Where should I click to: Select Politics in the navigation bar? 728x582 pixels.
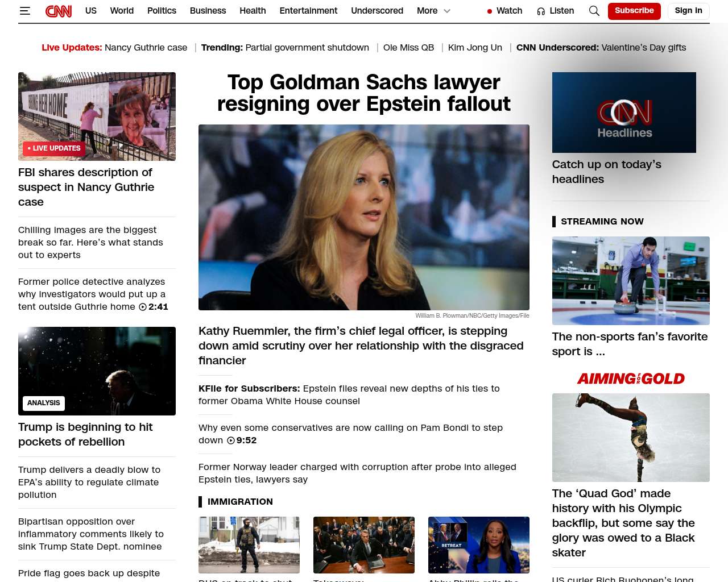click(x=162, y=11)
